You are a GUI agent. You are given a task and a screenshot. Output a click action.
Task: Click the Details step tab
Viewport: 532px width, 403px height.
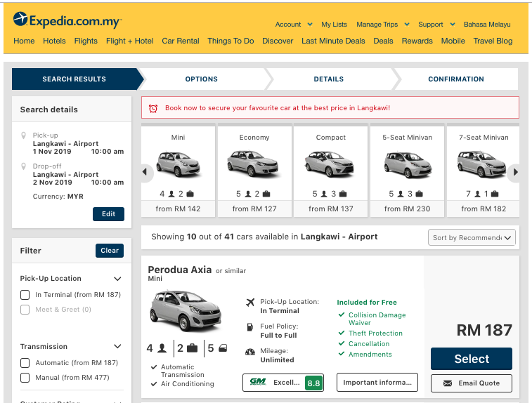click(328, 79)
